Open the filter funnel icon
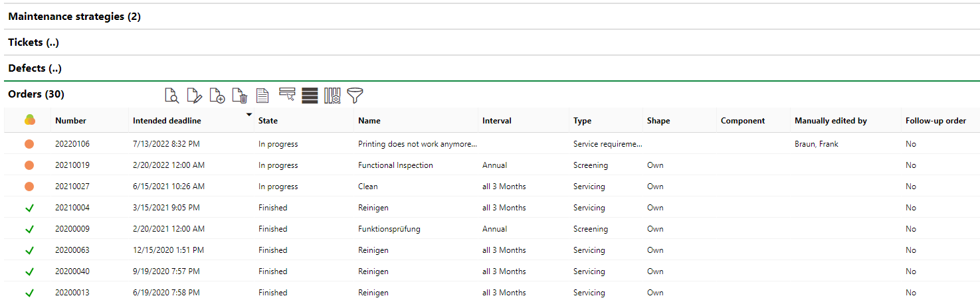 [x=355, y=96]
